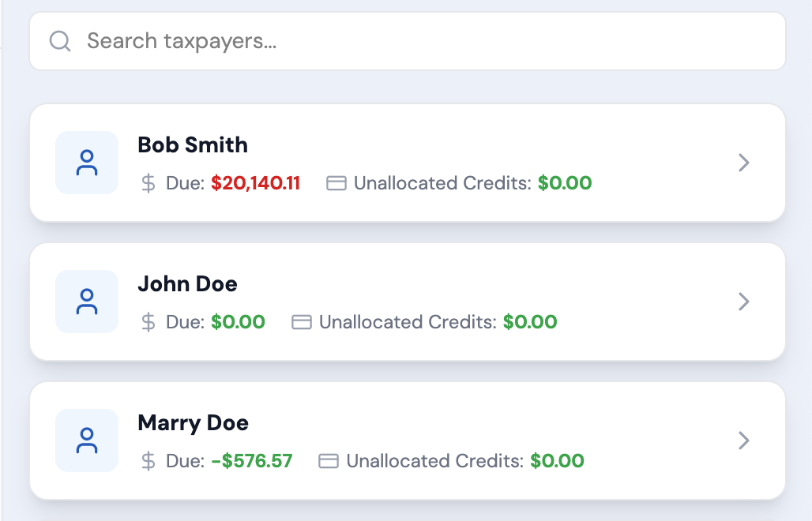The width and height of the screenshot is (812, 521).
Task: Click John Doe's Unallocated Credits value
Action: click(x=530, y=323)
